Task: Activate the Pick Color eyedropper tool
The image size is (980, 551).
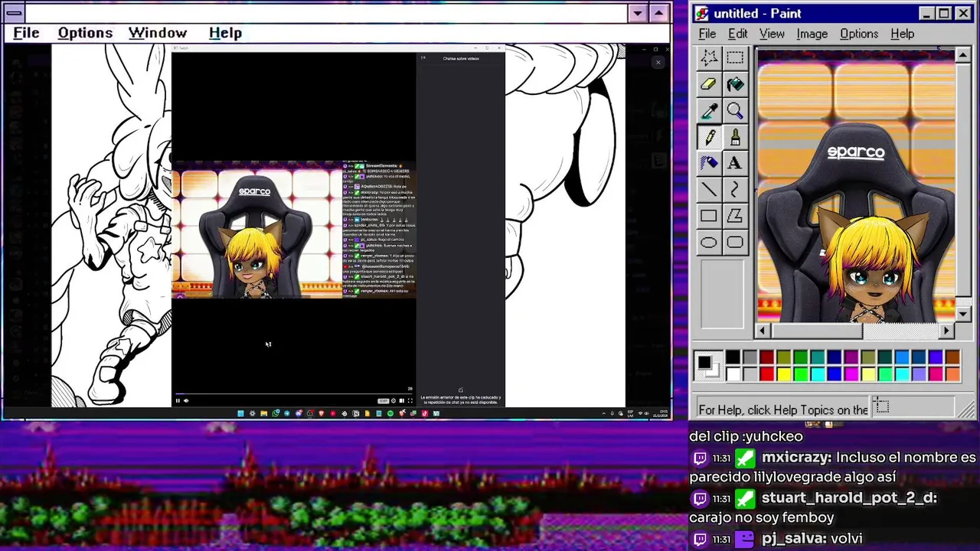Action: [709, 111]
